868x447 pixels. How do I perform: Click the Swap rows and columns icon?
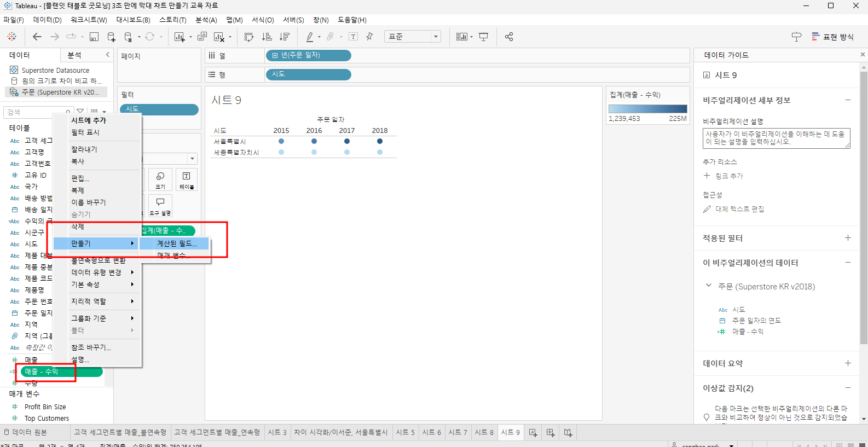coord(249,37)
